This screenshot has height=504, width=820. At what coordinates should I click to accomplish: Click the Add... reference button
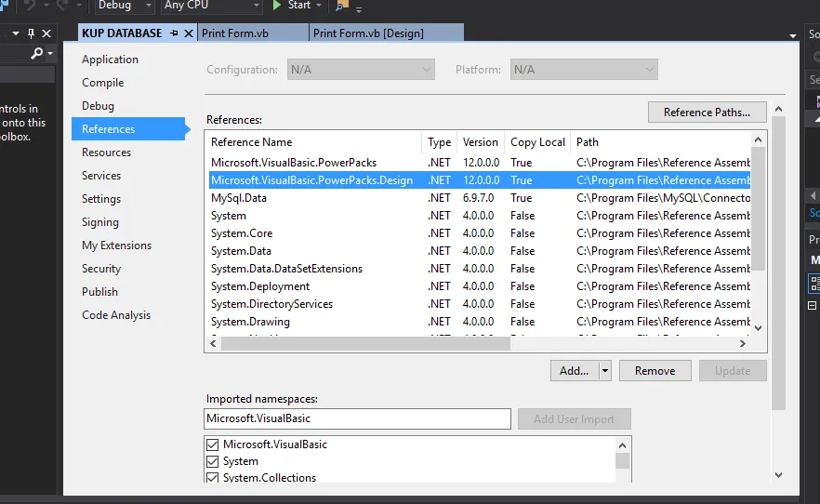[x=575, y=371]
